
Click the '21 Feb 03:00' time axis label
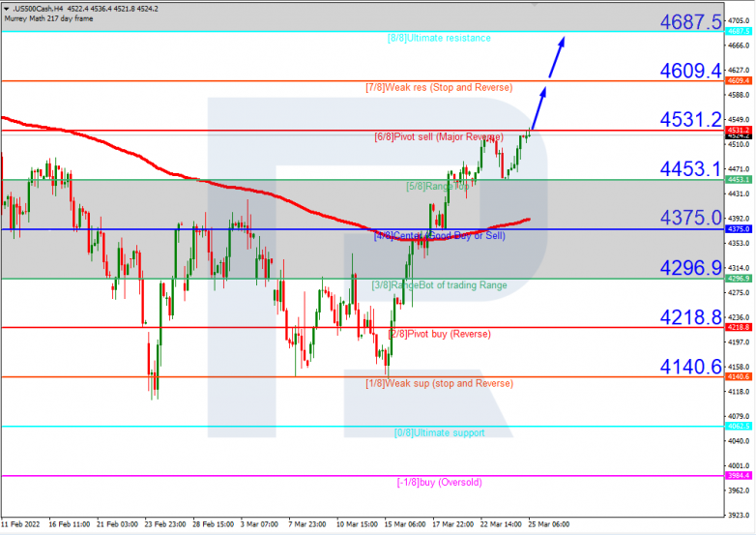(117, 524)
